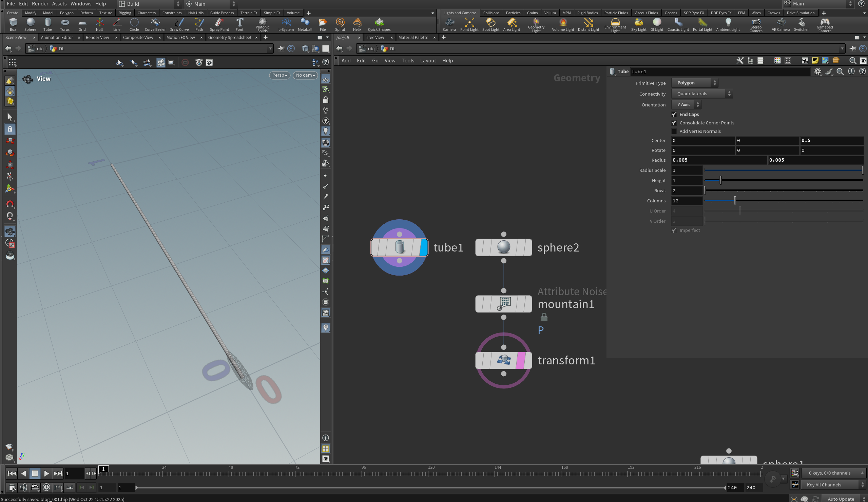The height and width of the screenshot is (502, 868).
Task: Open the Primitive Type dropdown
Action: (694, 83)
